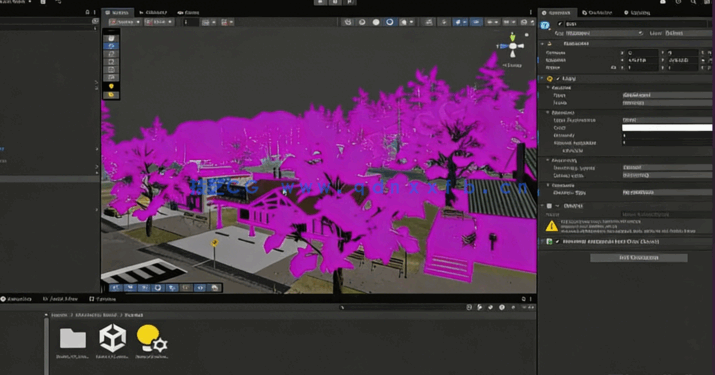Image resolution: width=715 pixels, height=375 pixels.
Task: Select the Rotate tool in scene toolbar
Action: (x=111, y=54)
